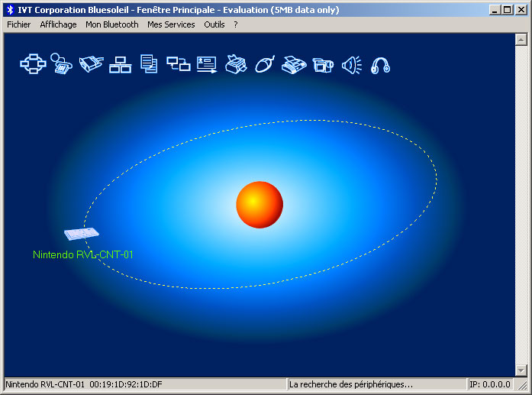Click the IP: 0.0.0.0 status entry
532x395 pixels.
point(489,384)
